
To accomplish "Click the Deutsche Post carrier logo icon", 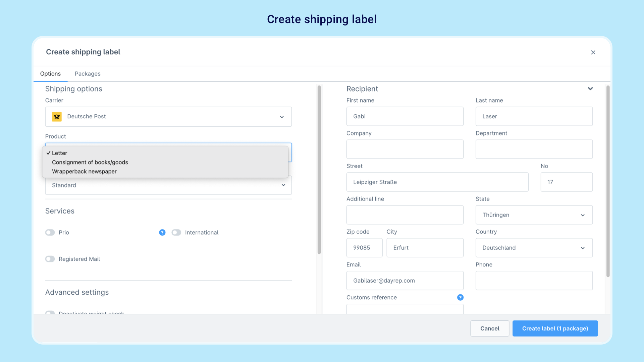I will point(57,117).
